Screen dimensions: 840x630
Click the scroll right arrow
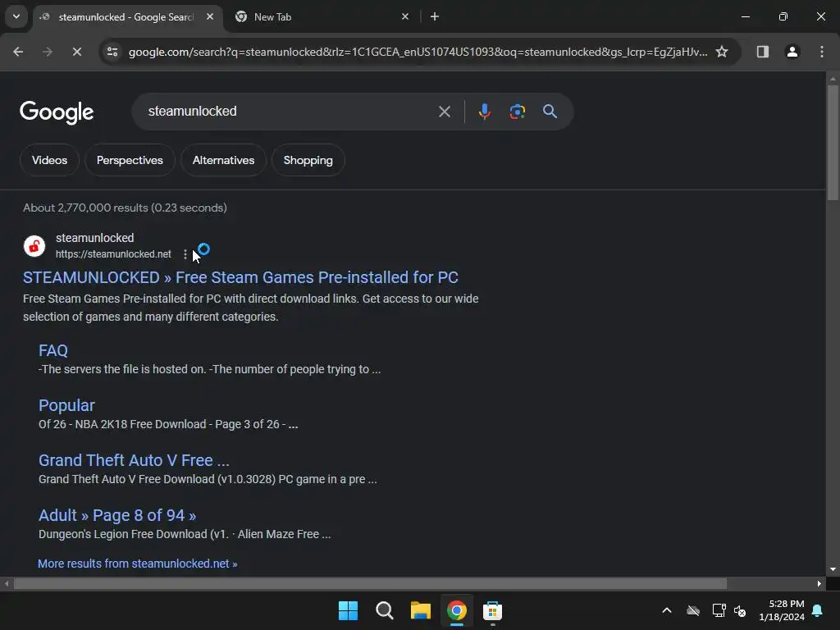(819, 583)
